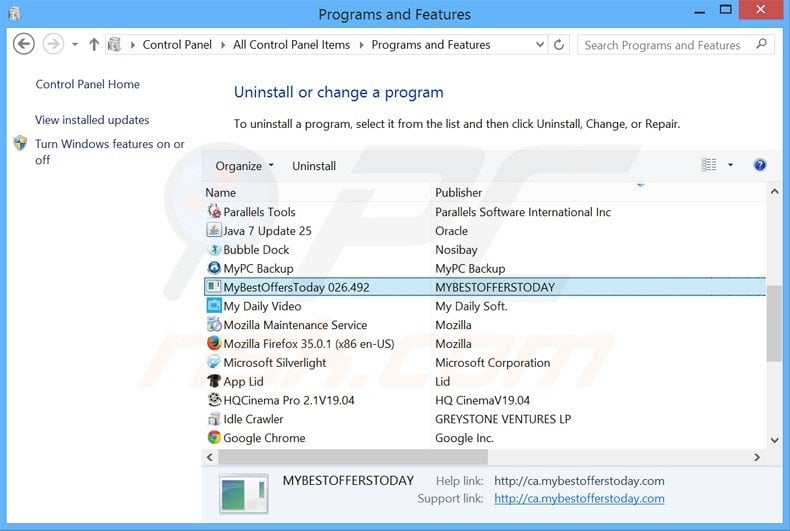Click the Forward navigation arrow
Viewport: 790px width, 531px height.
pos(53,44)
